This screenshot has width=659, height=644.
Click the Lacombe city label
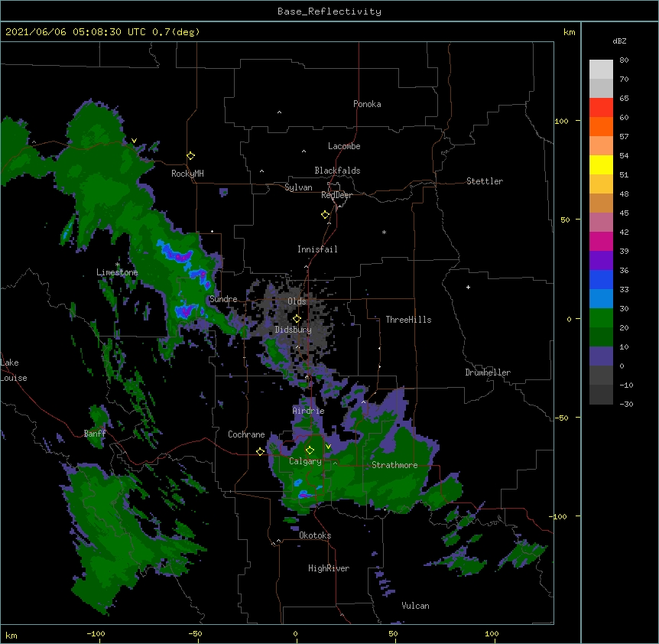click(344, 146)
